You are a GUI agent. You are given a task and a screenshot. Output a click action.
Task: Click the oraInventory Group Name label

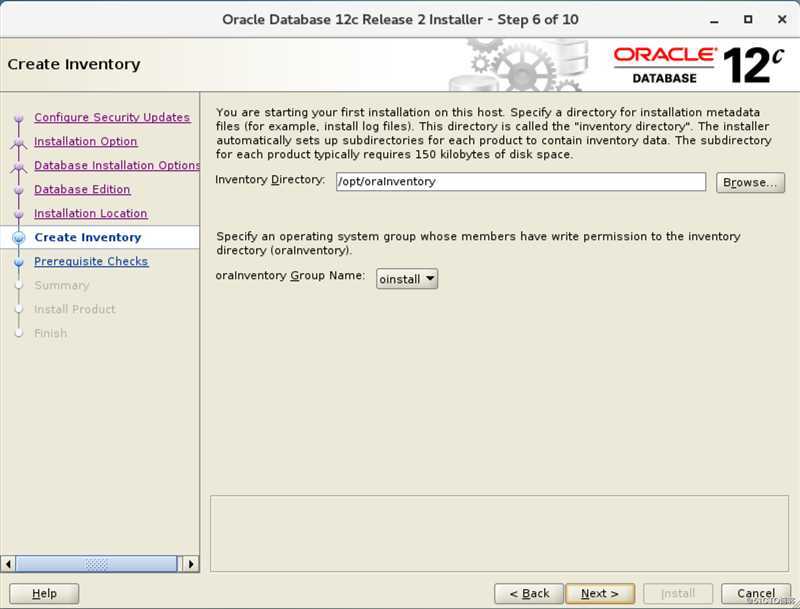click(290, 275)
